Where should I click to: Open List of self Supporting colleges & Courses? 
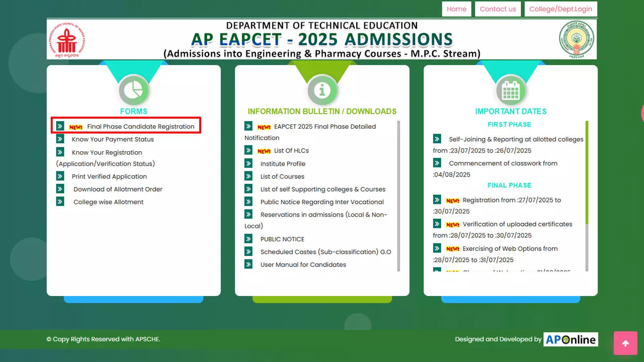tap(323, 189)
